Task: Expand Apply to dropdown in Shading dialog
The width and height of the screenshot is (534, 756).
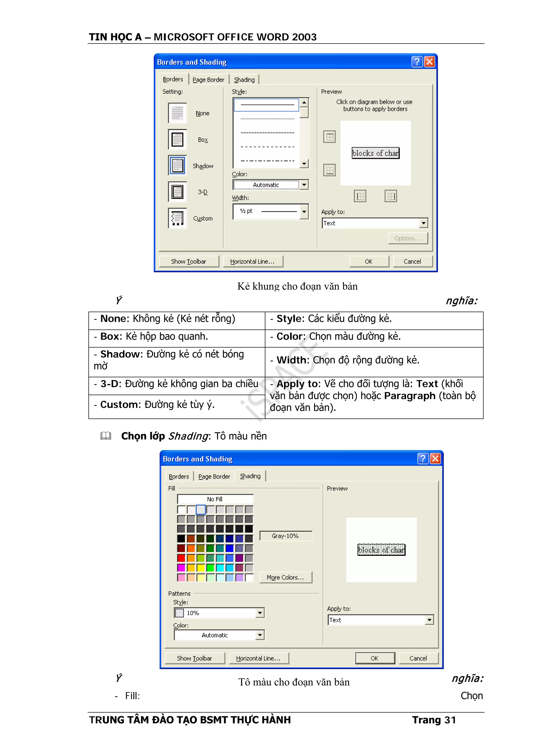Action: (429, 620)
